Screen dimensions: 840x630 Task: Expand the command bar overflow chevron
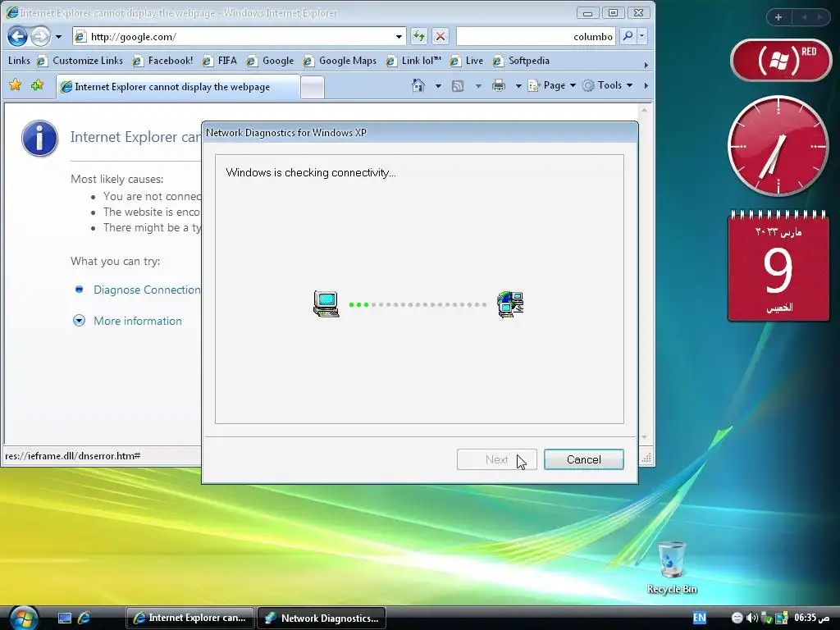click(x=646, y=85)
